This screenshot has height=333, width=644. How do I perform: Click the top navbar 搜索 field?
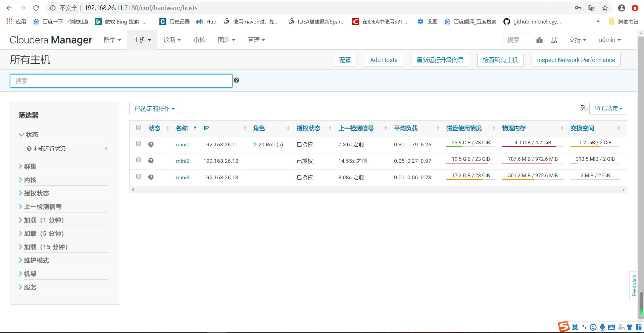coord(517,40)
